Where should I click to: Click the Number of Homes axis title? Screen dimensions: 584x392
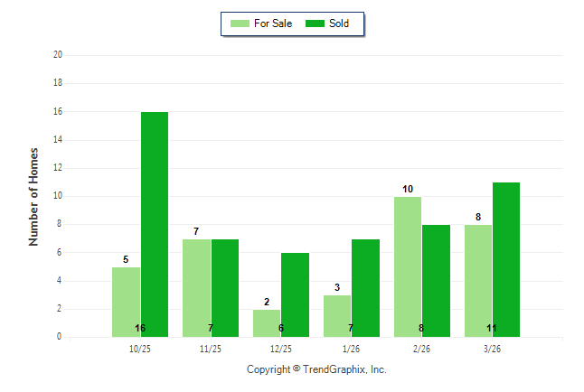coord(34,196)
